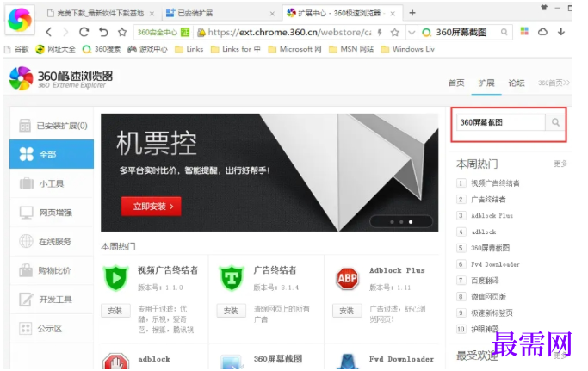Click the browser back arrow

[x=49, y=32]
